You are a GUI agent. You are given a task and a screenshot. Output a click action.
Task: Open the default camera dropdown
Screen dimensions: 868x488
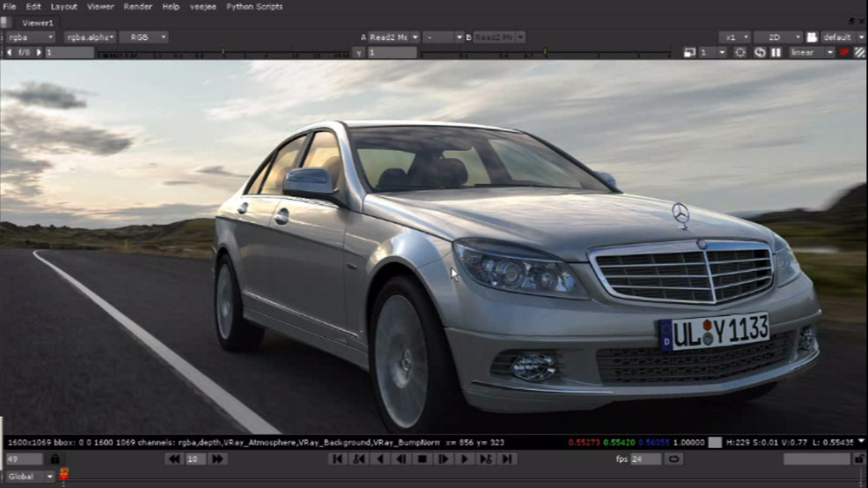point(843,37)
